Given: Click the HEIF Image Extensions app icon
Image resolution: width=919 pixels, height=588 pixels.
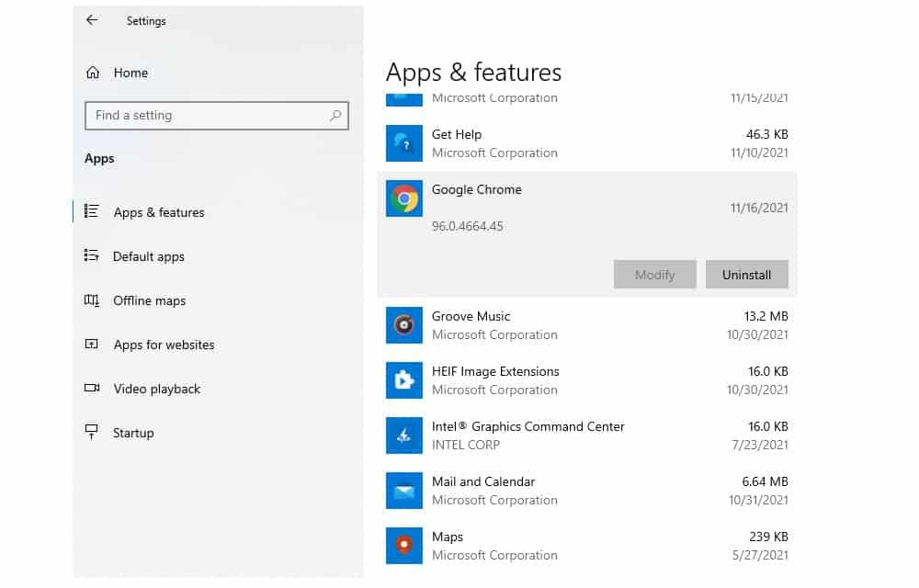Looking at the screenshot, I should (x=403, y=380).
